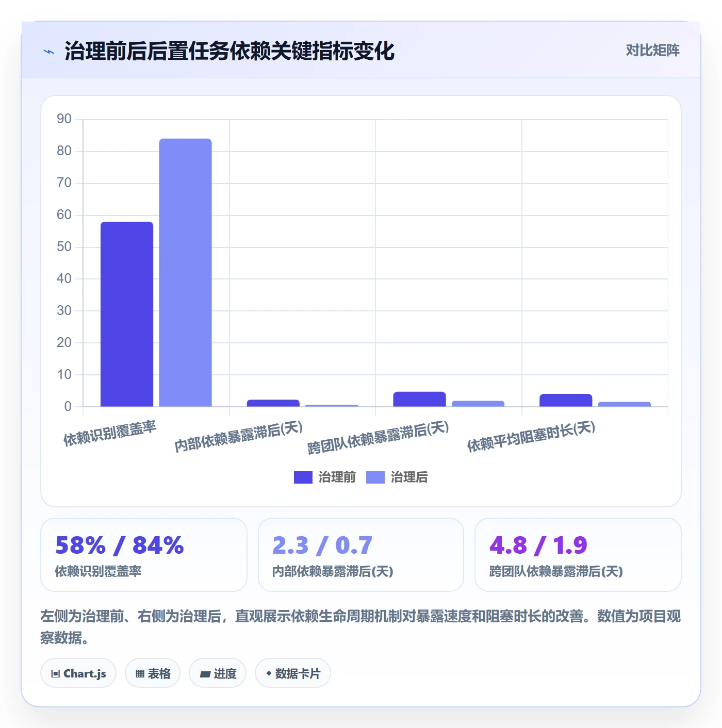
Task: Click the 治理前 legend label
Action: (337, 477)
